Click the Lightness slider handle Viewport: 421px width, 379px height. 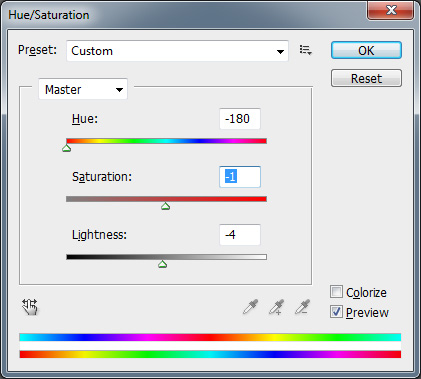[x=162, y=264]
